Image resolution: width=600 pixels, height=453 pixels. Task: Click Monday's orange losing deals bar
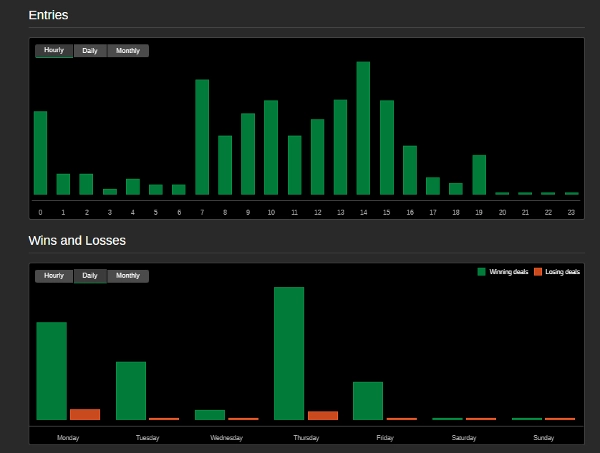(85, 415)
